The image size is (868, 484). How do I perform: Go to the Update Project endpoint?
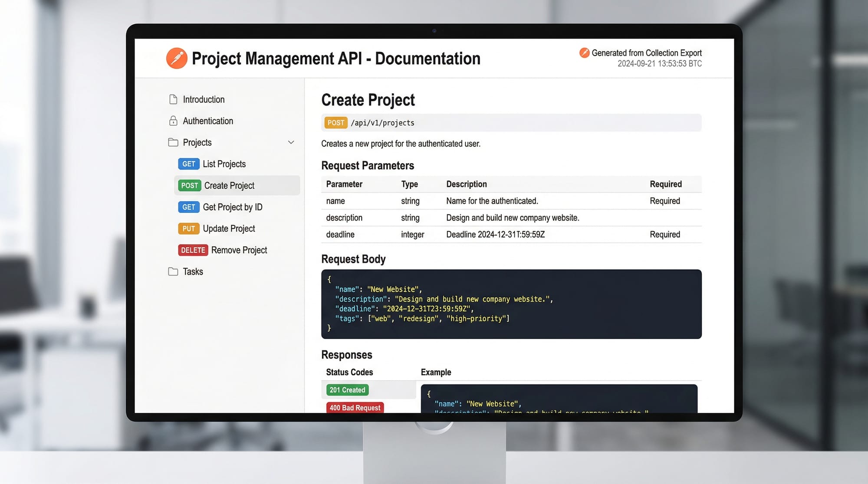click(229, 229)
